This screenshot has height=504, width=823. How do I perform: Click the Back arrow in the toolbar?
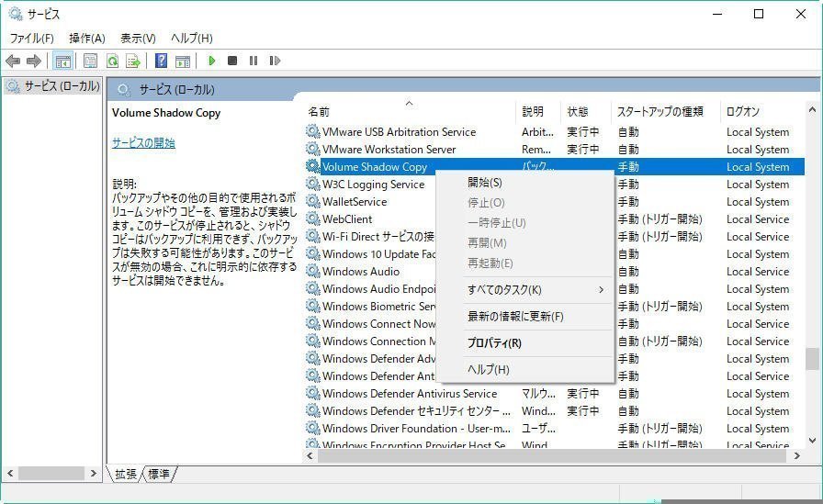coord(13,61)
